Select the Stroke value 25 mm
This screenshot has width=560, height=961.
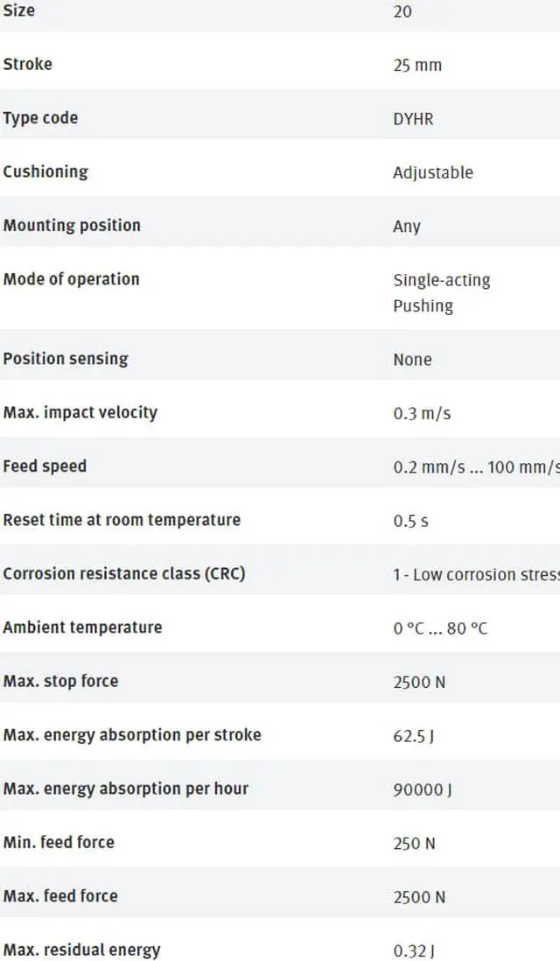click(417, 66)
